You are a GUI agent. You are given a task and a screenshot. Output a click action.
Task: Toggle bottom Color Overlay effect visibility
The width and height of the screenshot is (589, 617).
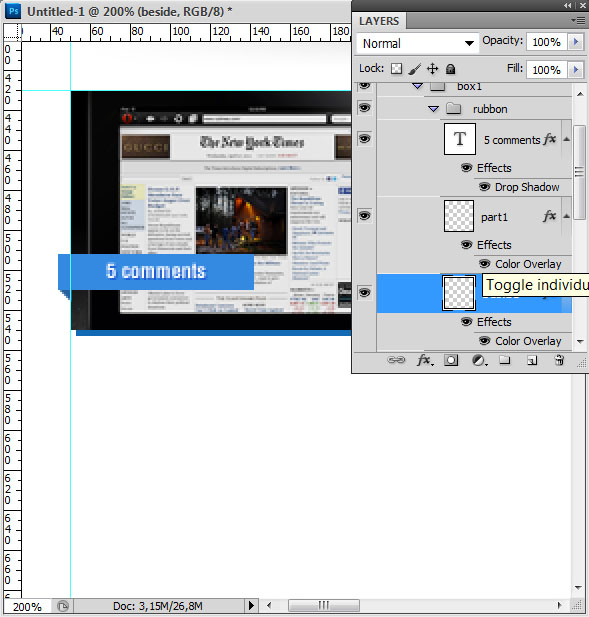click(x=484, y=341)
